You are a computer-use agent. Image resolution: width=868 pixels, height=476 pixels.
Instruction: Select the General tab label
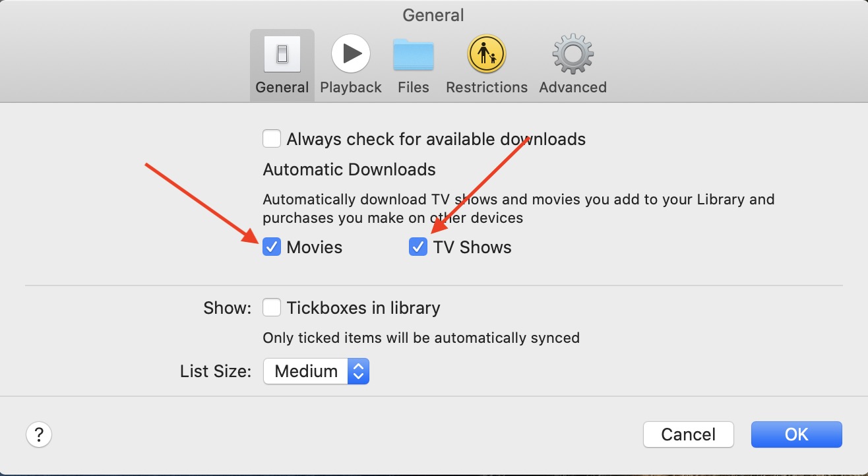tap(282, 87)
